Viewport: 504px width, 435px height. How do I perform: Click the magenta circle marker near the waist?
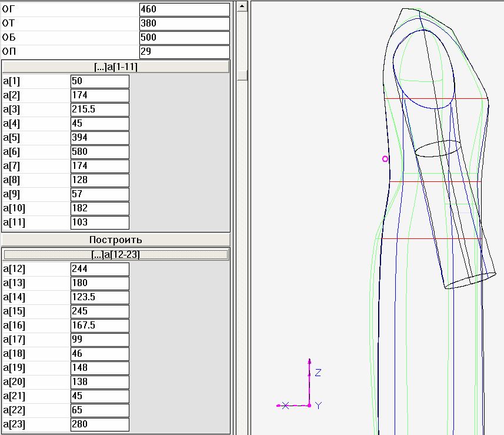click(385, 158)
